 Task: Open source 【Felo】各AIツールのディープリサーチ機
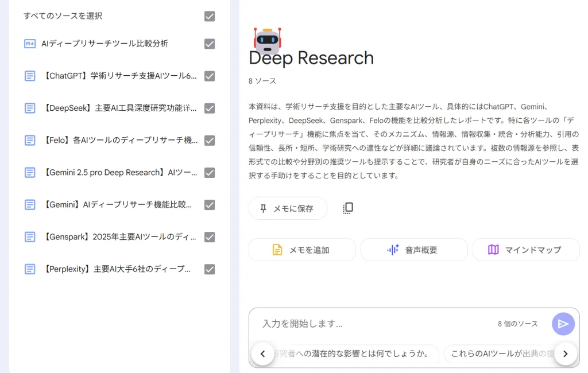[121, 141]
